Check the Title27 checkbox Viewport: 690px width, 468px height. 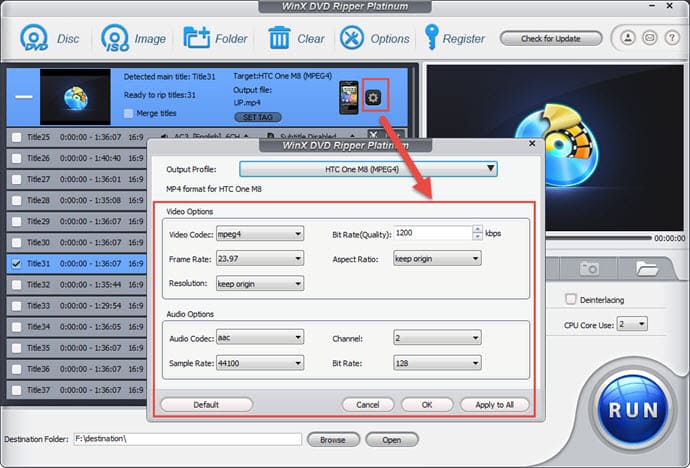coord(17,179)
